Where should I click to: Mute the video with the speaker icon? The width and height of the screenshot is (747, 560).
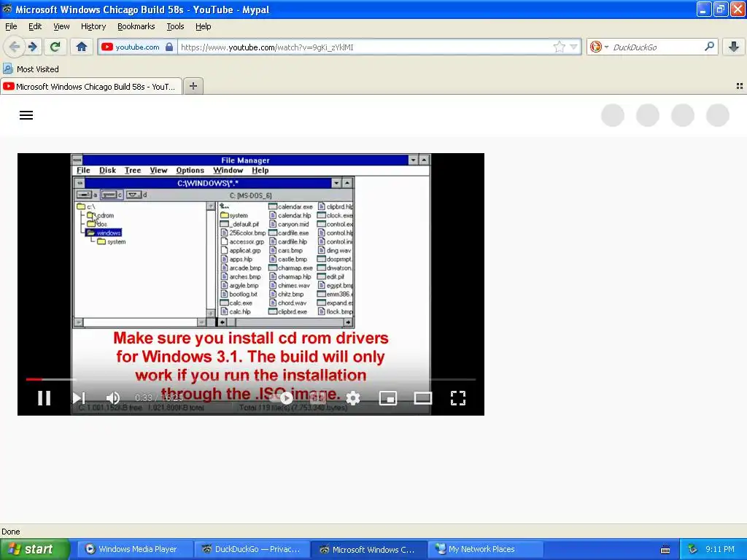pyautogui.click(x=113, y=397)
